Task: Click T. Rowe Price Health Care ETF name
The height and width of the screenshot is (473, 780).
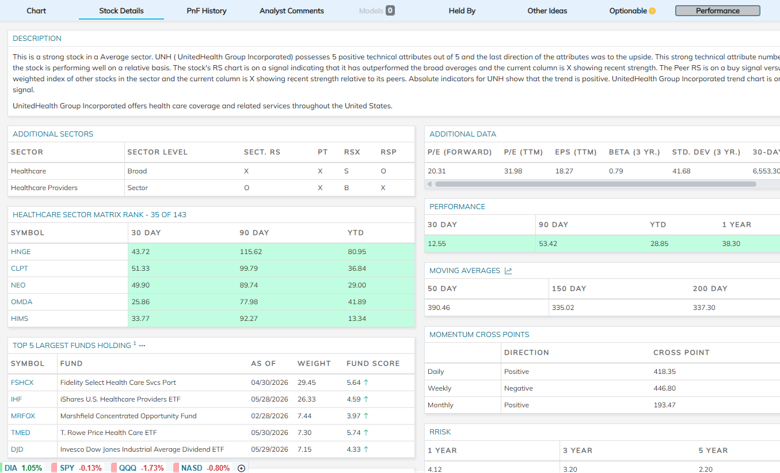Action: point(108,433)
